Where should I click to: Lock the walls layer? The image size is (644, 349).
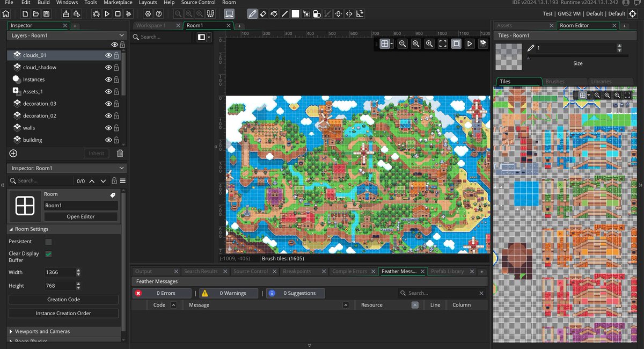116,128
